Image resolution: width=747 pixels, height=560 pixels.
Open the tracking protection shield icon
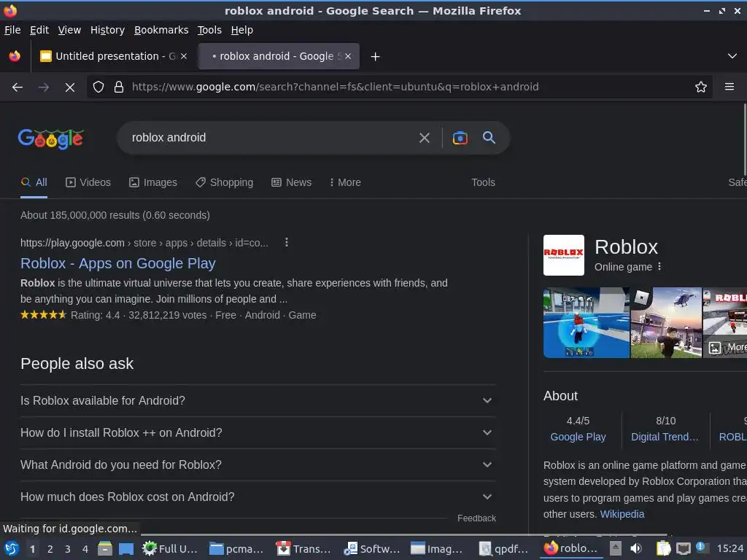pyautogui.click(x=98, y=87)
